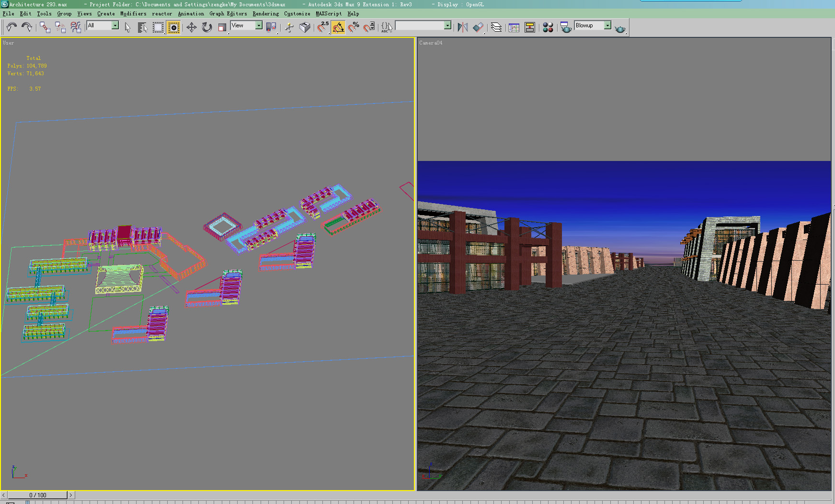Click the FPS: 3.57 readout
Viewport: 835px width, 504px height.
(24, 89)
